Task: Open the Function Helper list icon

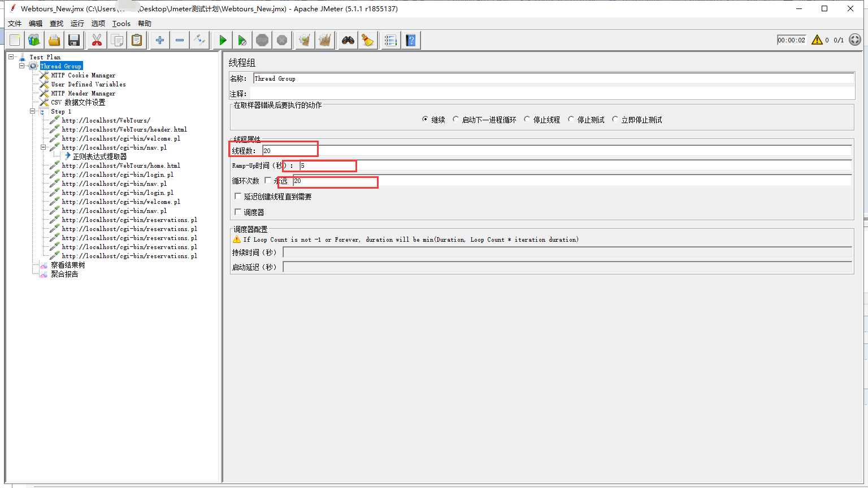Action: click(390, 40)
